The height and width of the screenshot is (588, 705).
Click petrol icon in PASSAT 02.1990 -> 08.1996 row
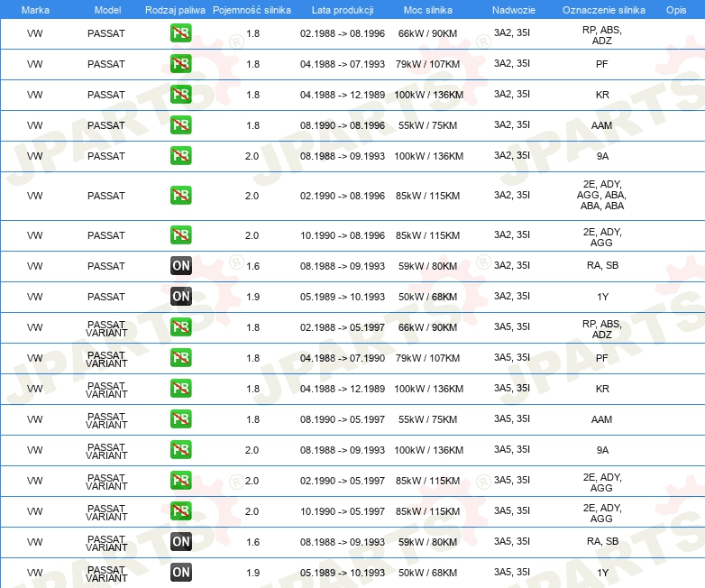[180, 196]
